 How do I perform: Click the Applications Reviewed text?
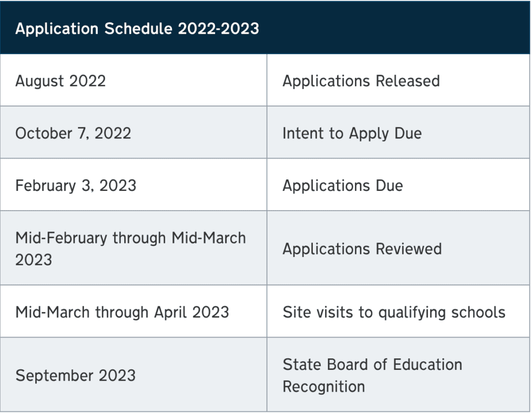[362, 249]
